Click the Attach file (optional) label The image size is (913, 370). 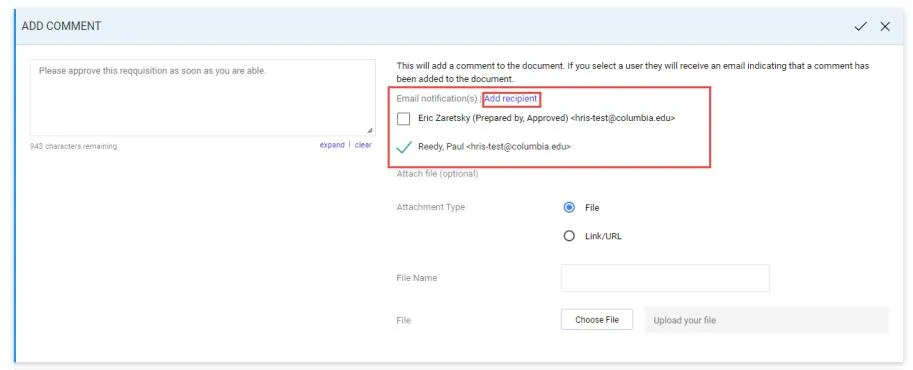437,174
